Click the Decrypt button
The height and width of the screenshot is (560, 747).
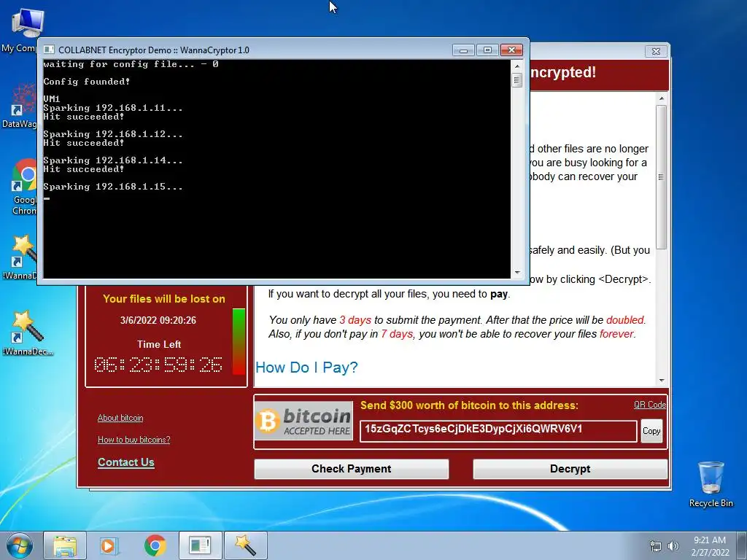[x=570, y=469]
